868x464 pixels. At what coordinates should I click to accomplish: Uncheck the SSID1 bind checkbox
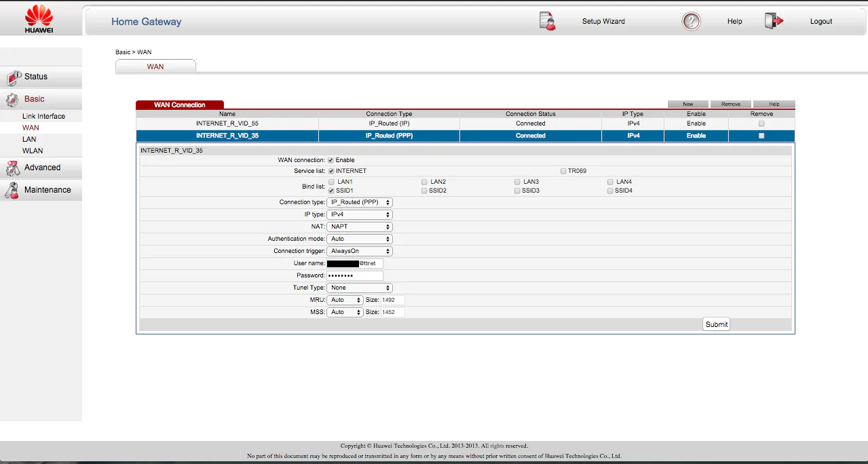[x=331, y=191]
